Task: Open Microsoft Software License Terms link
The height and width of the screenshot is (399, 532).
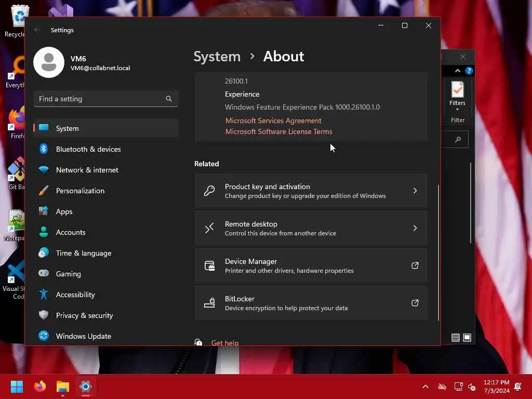Action: click(x=278, y=131)
